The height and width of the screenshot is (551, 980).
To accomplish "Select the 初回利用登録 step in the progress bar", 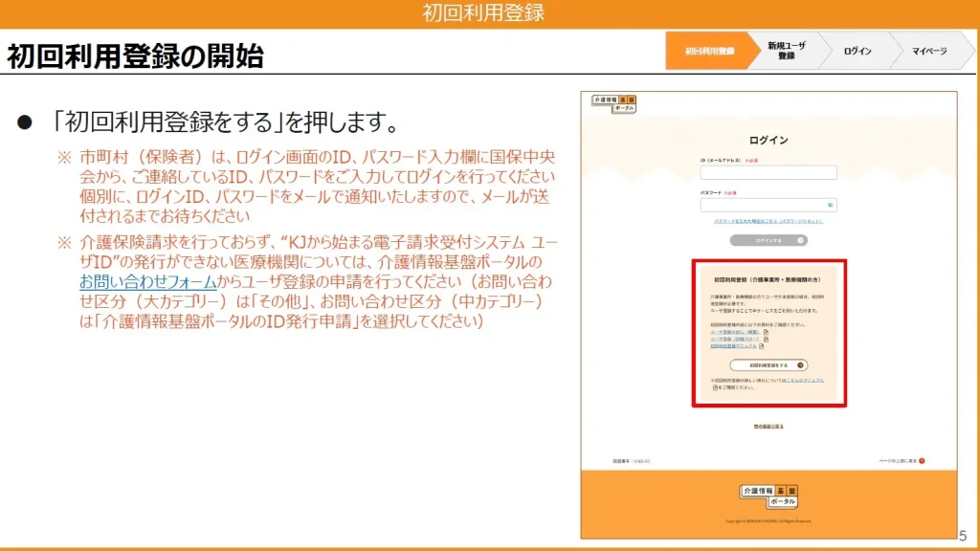I will coord(709,51).
